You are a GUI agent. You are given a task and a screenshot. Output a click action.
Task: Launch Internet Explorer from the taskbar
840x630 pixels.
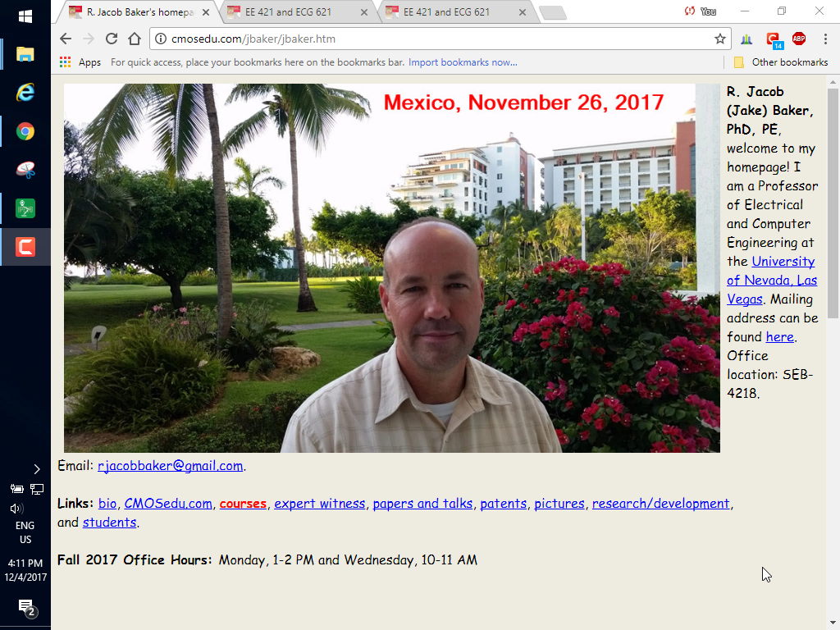(x=25, y=93)
